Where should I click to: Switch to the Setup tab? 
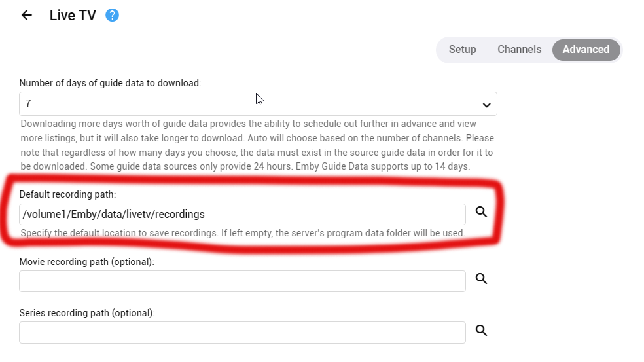pos(462,50)
